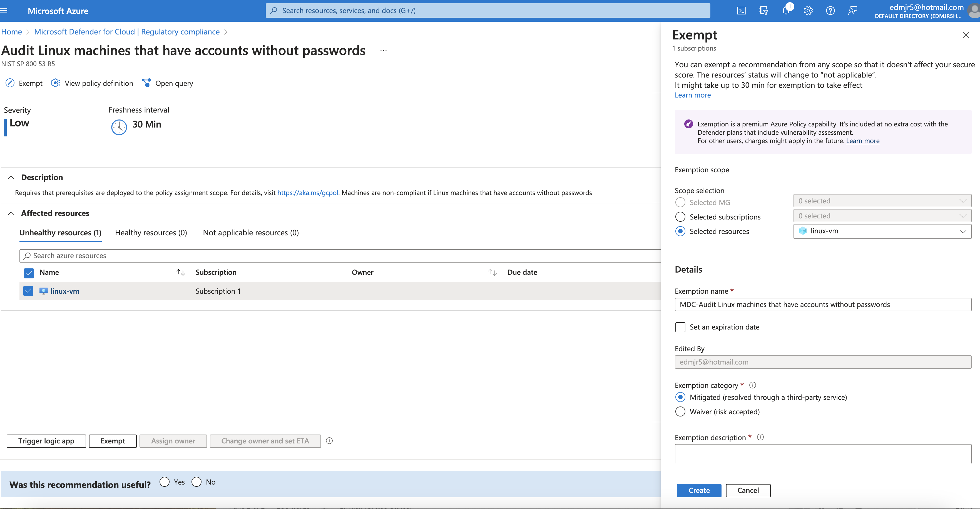Select the Waiver risk accepted category
The height and width of the screenshot is (509, 980).
[x=680, y=411]
